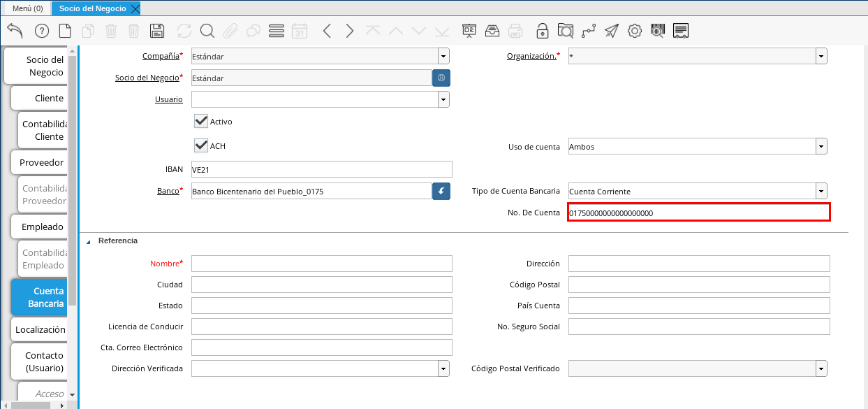Open the workflow gear icon in toolbar
The image size is (868, 409).
pos(635,31)
